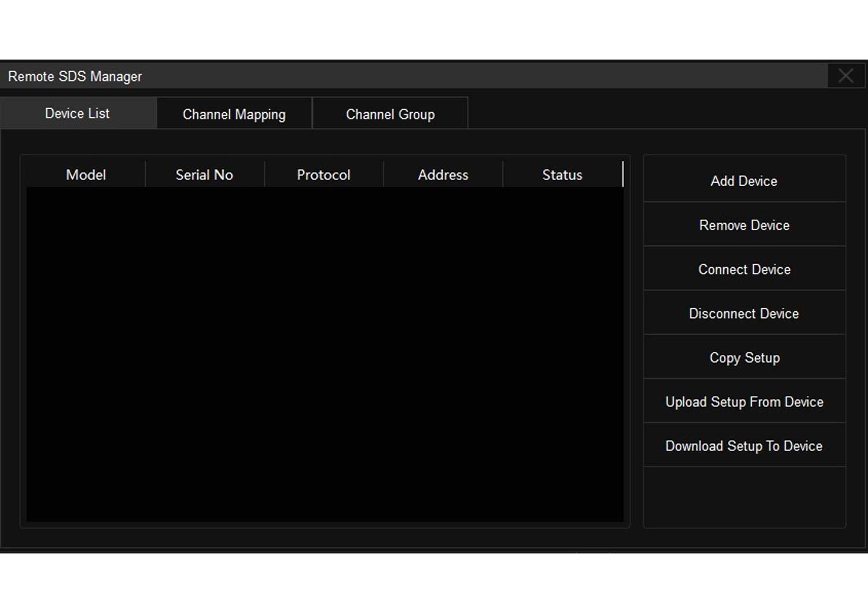The image size is (868, 613).
Task: Click Upload Setup From Device
Action: (744, 402)
